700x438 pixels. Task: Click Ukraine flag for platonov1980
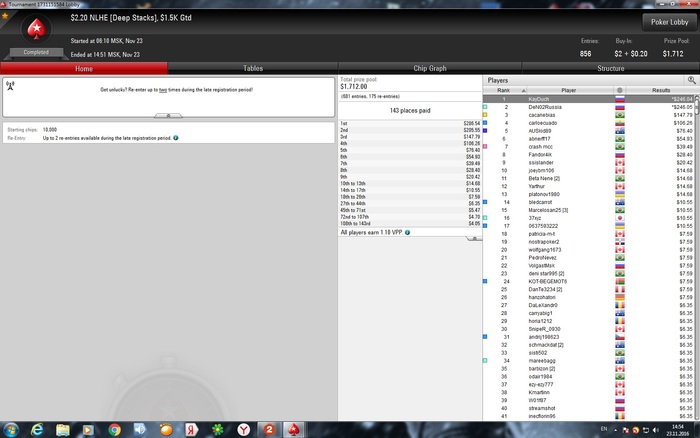pyautogui.click(x=620, y=194)
